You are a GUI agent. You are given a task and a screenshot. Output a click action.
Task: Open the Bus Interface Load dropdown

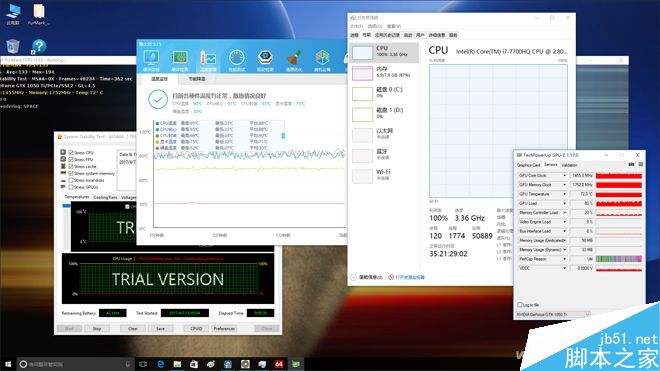(564, 231)
